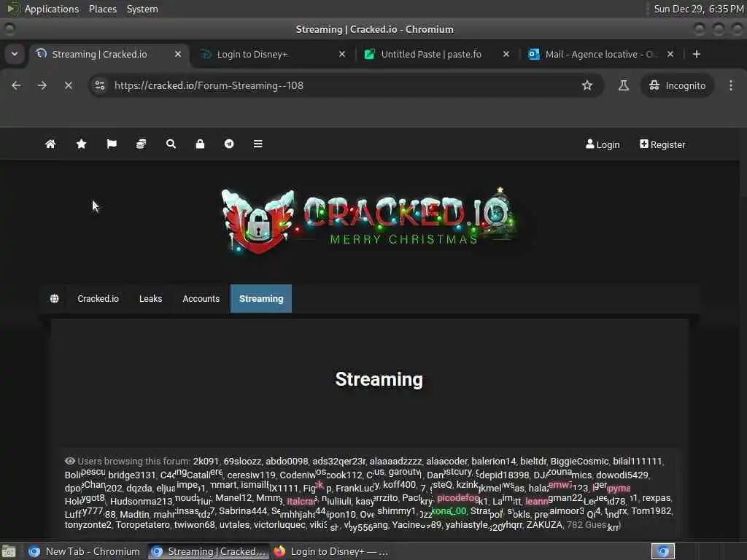The width and height of the screenshot is (747, 560).
Task: Open a new browser tab
Action: (697, 54)
